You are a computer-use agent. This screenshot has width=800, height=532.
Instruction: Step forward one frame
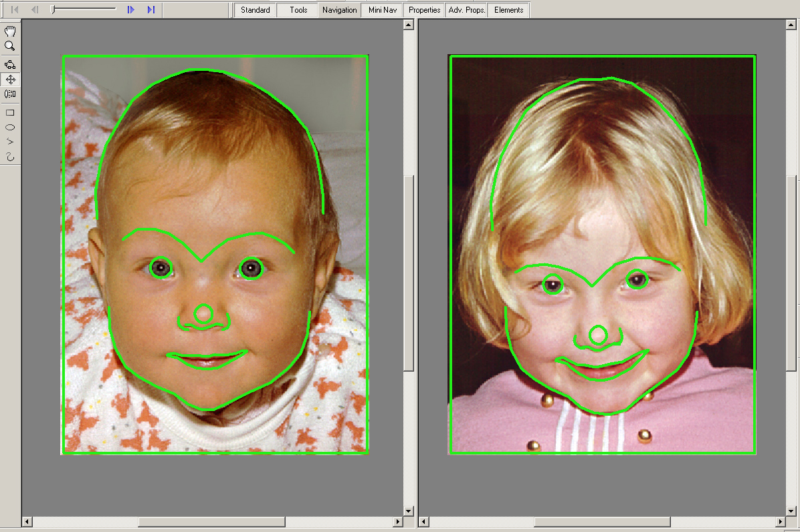[130, 9]
